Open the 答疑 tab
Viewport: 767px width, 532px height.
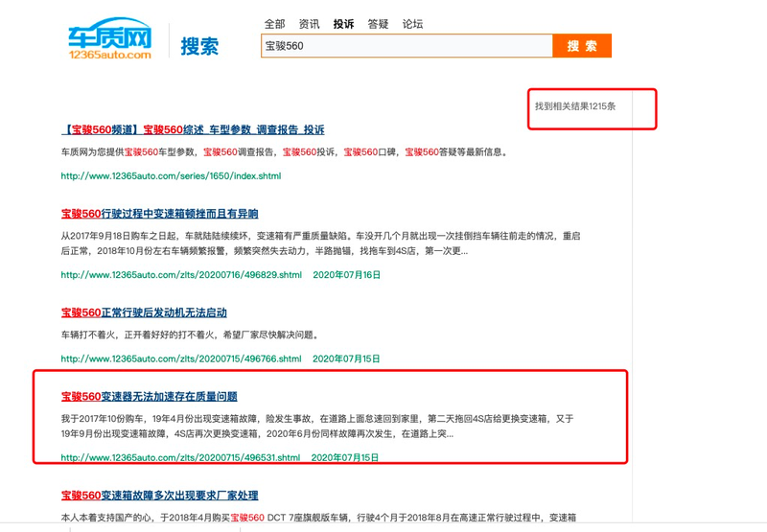coord(378,24)
